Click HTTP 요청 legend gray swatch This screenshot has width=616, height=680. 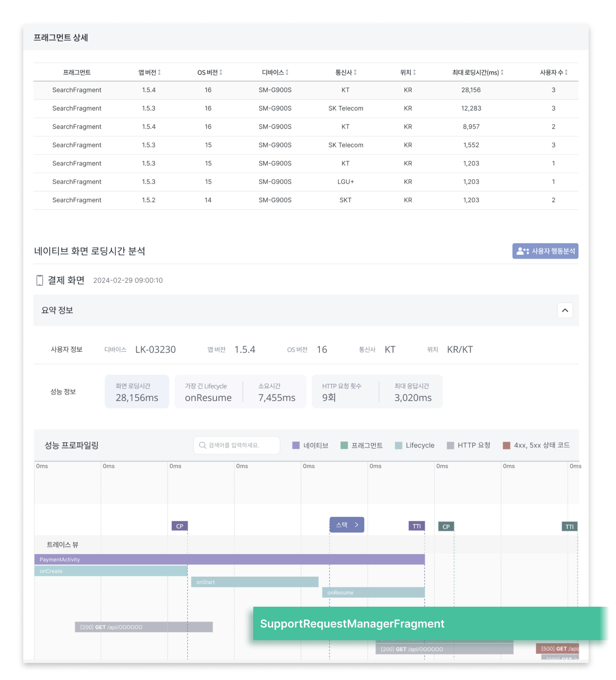[x=450, y=445]
